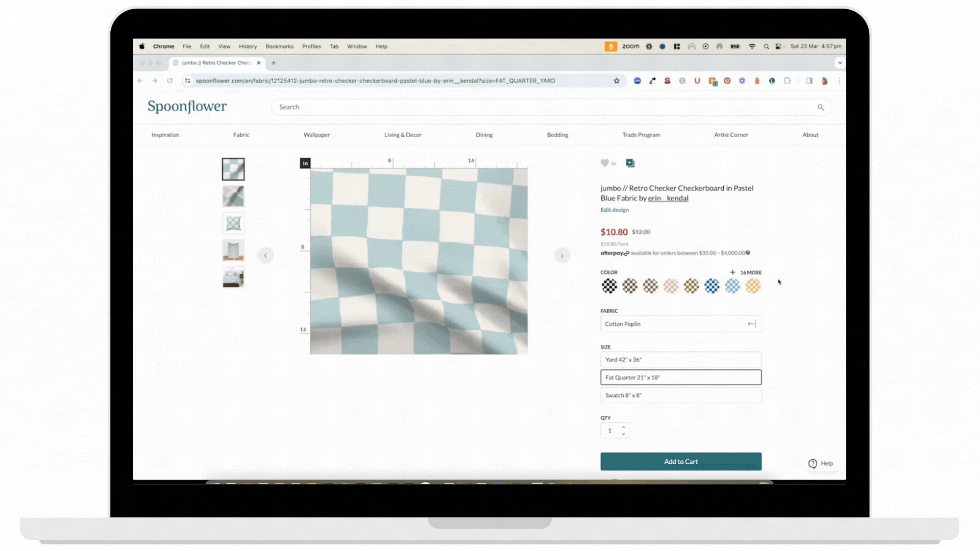The image size is (980, 551).
Task: Expand 16 more colors
Action: pyautogui.click(x=746, y=272)
